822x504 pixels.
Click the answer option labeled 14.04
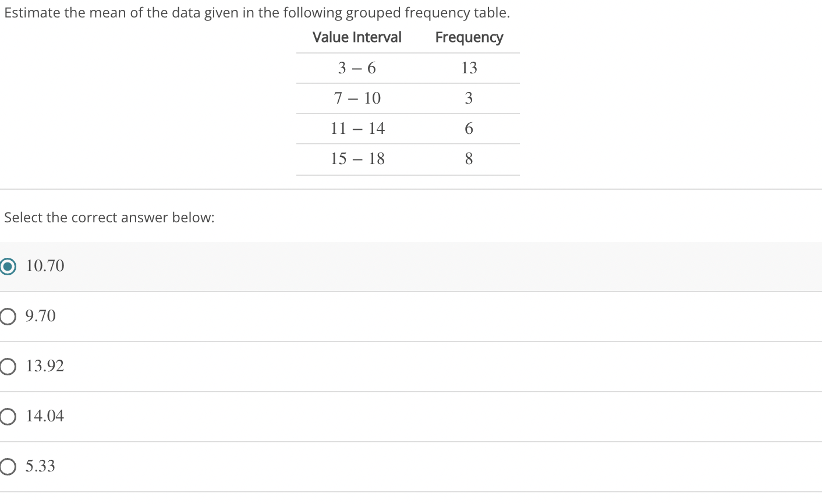click(45, 416)
